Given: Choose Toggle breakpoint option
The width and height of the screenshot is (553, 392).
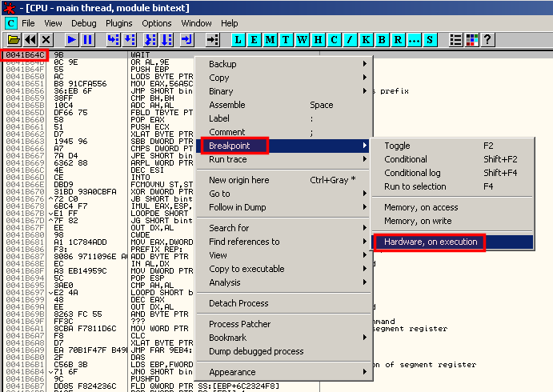Looking at the screenshot, I should point(397,146).
